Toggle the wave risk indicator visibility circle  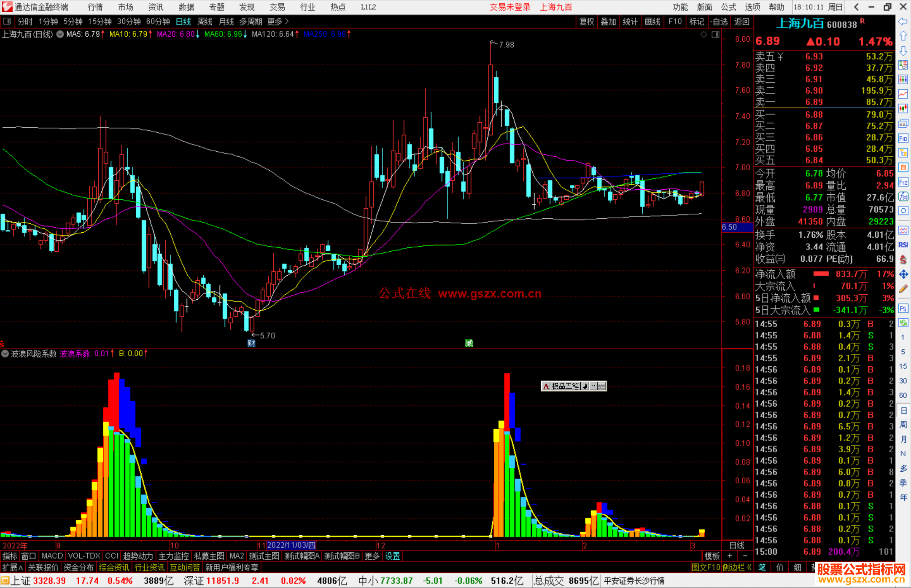5,354
